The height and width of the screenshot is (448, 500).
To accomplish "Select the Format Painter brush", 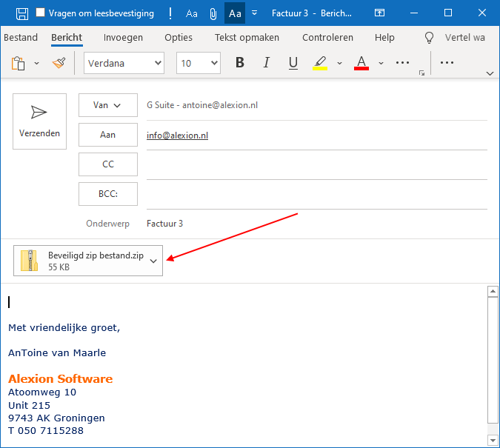I will click(x=59, y=63).
